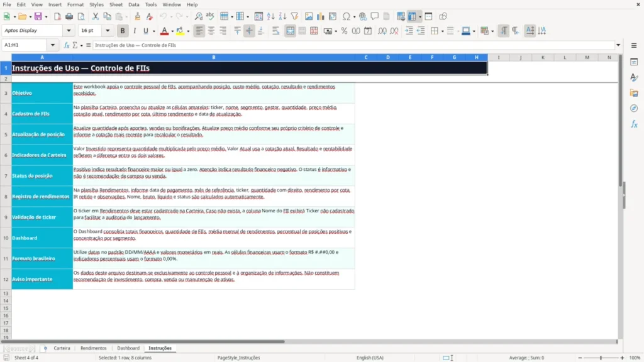Open the Data menu
This screenshot has height=362, width=644.
(x=133, y=4)
